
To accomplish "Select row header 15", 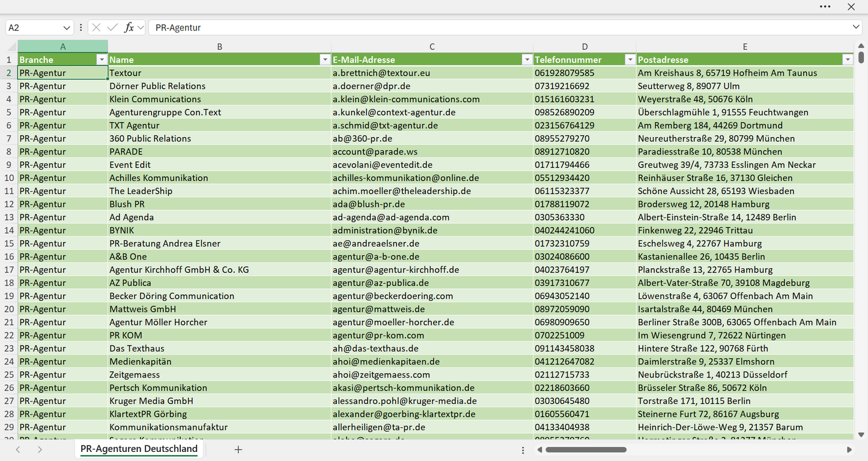I will [x=9, y=243].
